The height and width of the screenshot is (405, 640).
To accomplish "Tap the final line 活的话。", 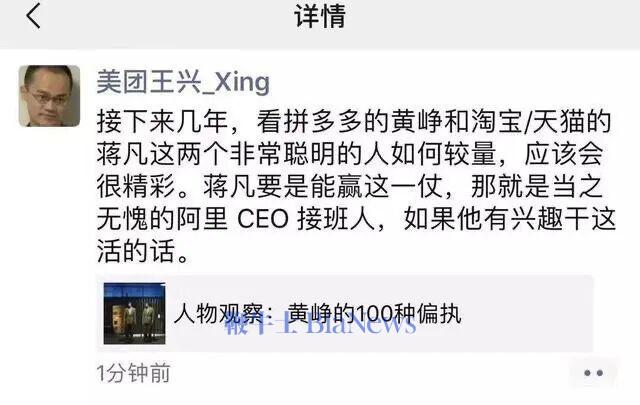I will [x=144, y=251].
